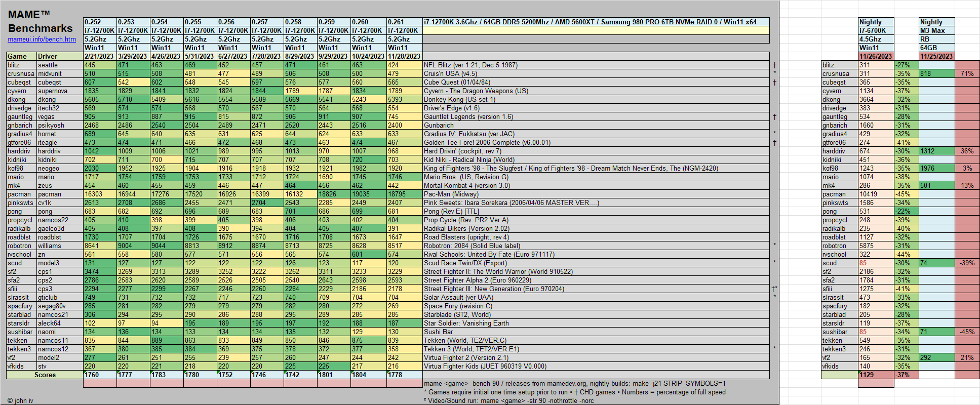Click the Gunbarich description cell

(596, 125)
